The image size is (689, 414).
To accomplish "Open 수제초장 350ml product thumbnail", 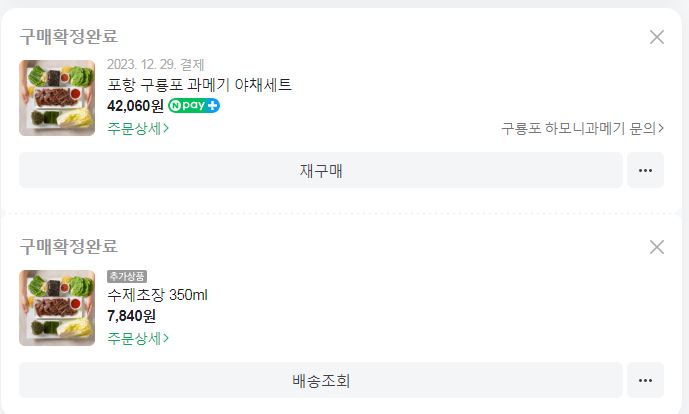I will coord(57,308).
